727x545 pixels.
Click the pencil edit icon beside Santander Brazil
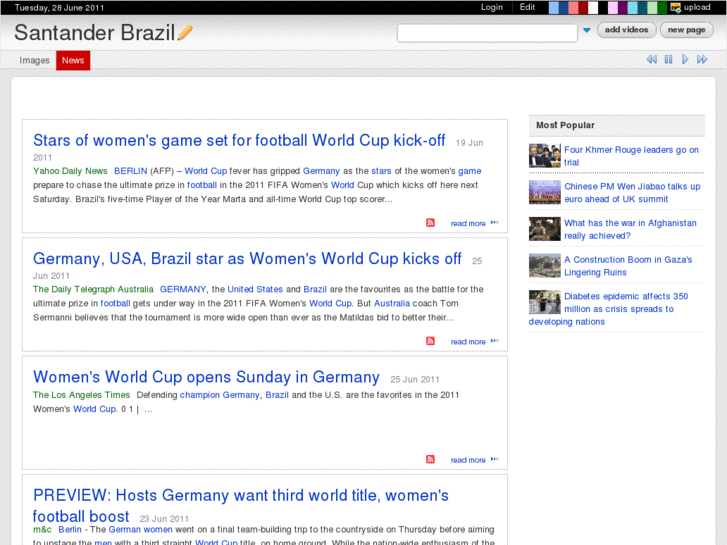click(185, 32)
